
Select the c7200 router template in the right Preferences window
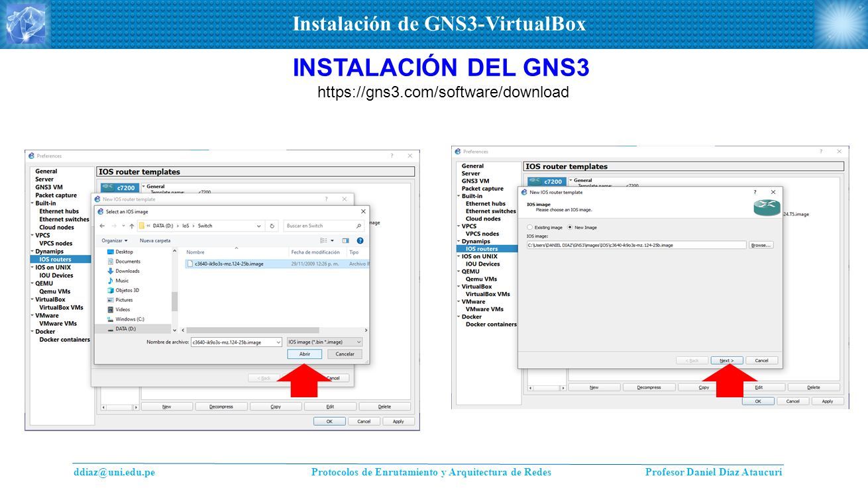pos(547,181)
